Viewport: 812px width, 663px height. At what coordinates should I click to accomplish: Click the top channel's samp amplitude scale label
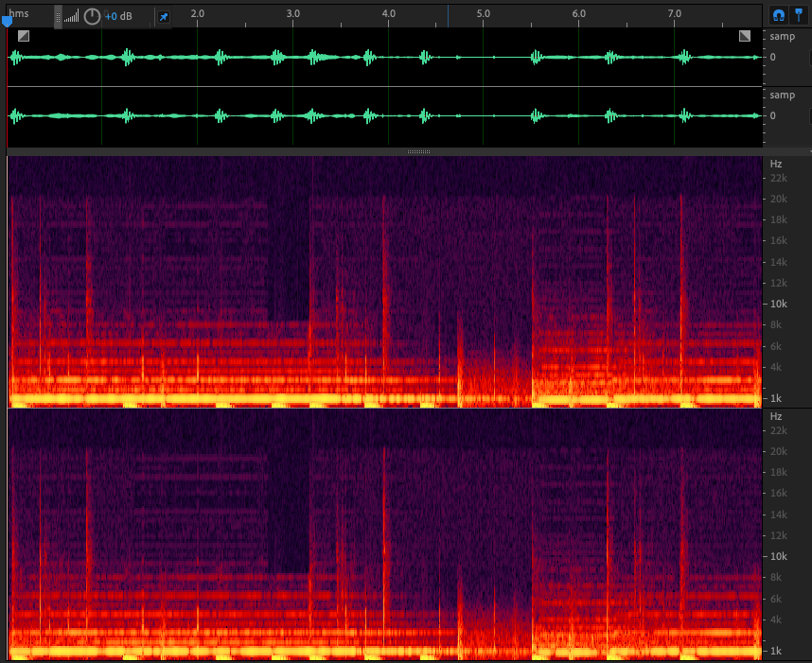tap(782, 36)
